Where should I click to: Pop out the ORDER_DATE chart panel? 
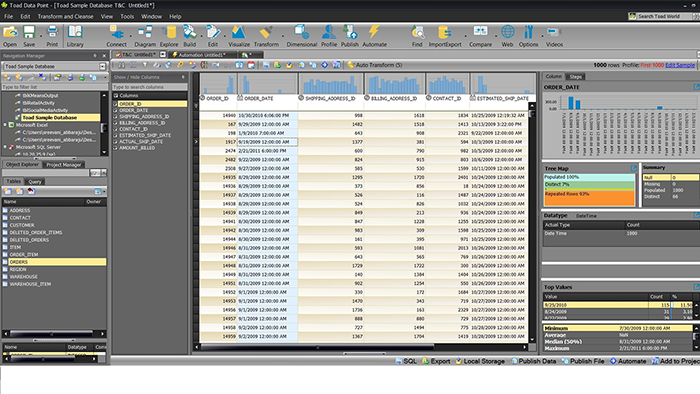[696, 87]
